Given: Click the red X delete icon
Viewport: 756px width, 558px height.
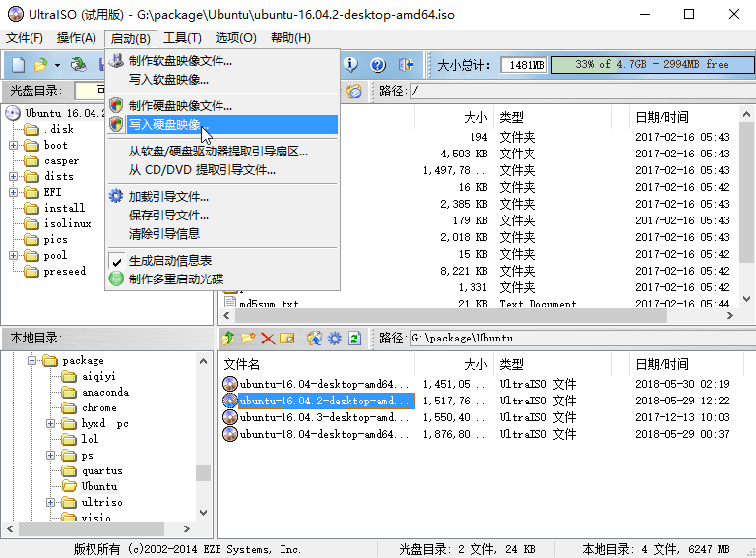Looking at the screenshot, I should 268,339.
